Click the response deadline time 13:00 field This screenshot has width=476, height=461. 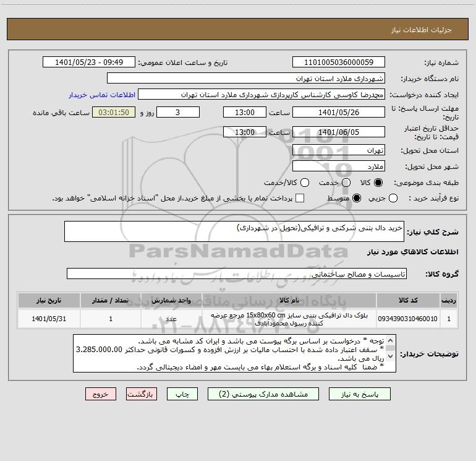pyautogui.click(x=245, y=112)
